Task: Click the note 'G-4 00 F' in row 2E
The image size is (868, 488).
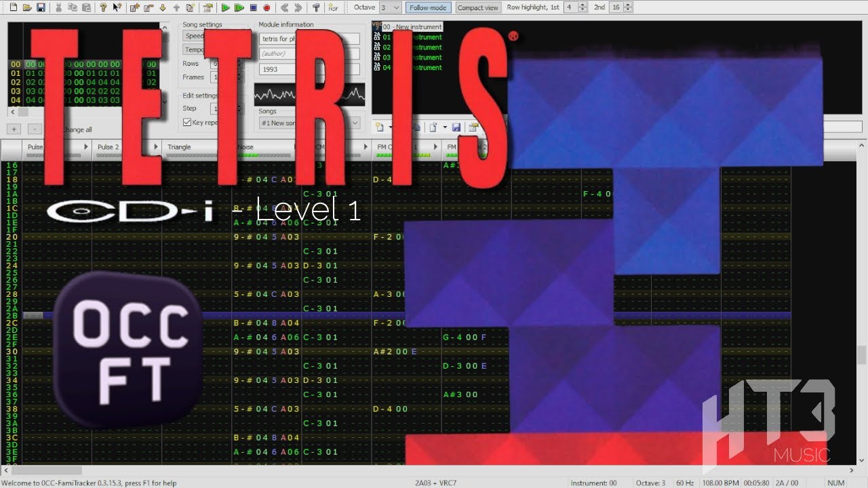Action: (465, 338)
